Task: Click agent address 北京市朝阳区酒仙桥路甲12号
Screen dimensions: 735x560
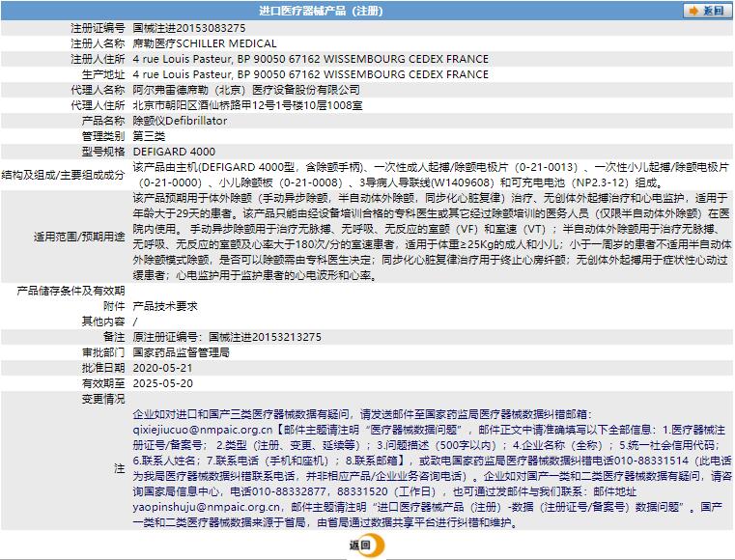Action: [246, 105]
